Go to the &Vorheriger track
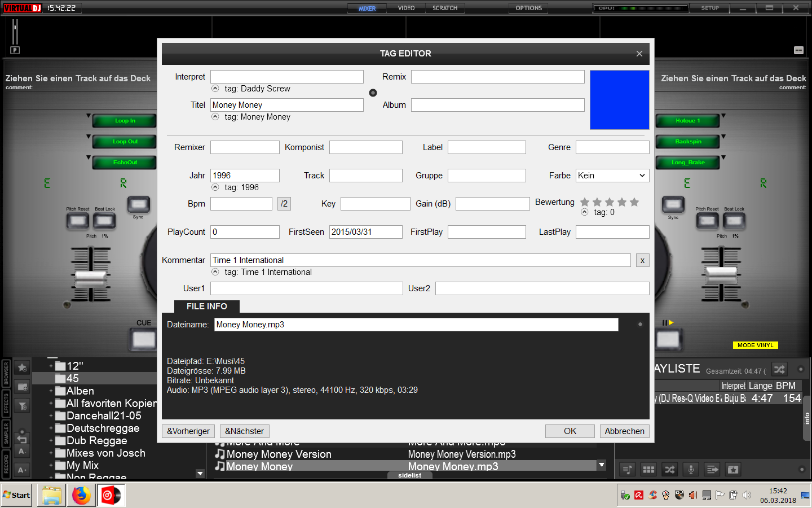This screenshot has height=508, width=812. point(188,431)
